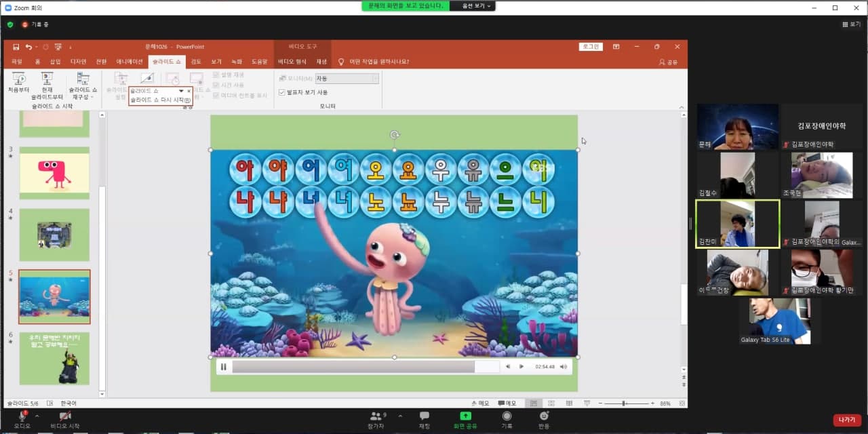Image resolution: width=868 pixels, height=434 pixels.
Task: Switch to slide sorter view icon
Action: point(551,403)
